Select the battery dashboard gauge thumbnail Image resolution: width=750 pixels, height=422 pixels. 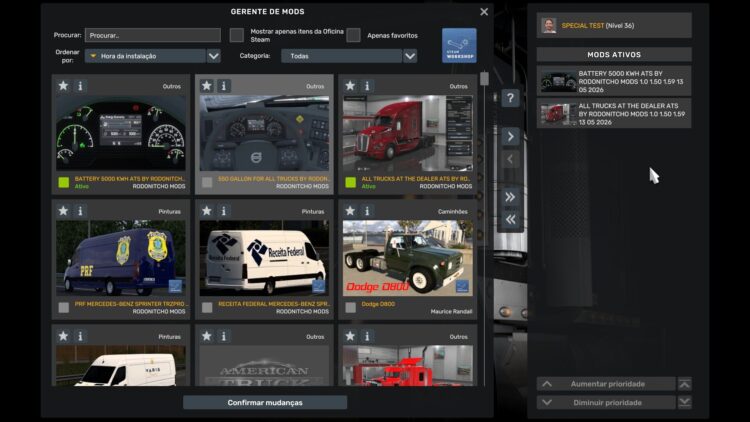[x=121, y=133]
